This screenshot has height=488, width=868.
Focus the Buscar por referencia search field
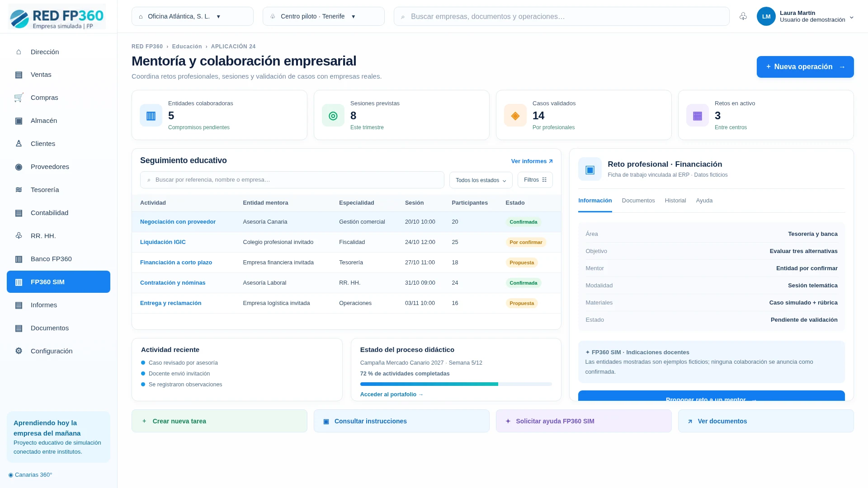(292, 180)
